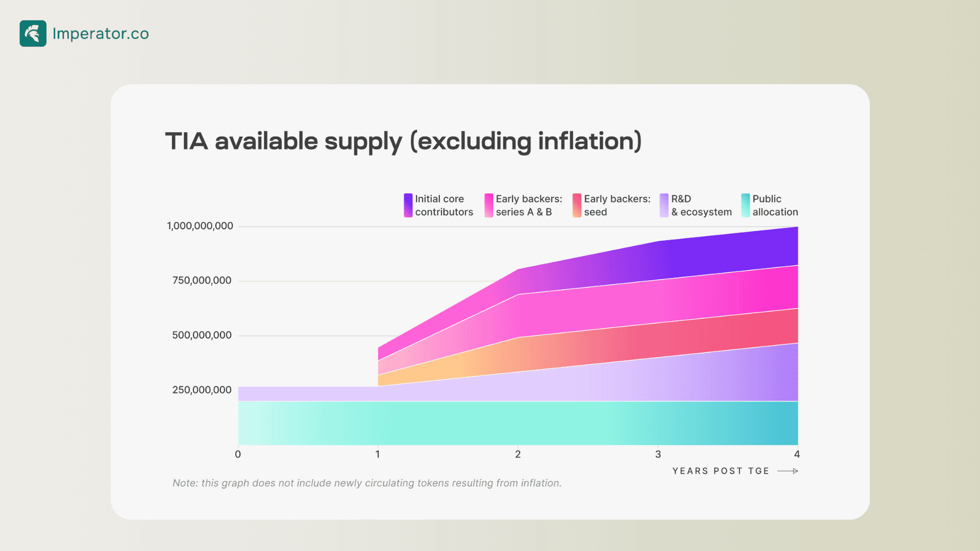
Task: Open the Imperator.co brand link
Action: point(101,34)
